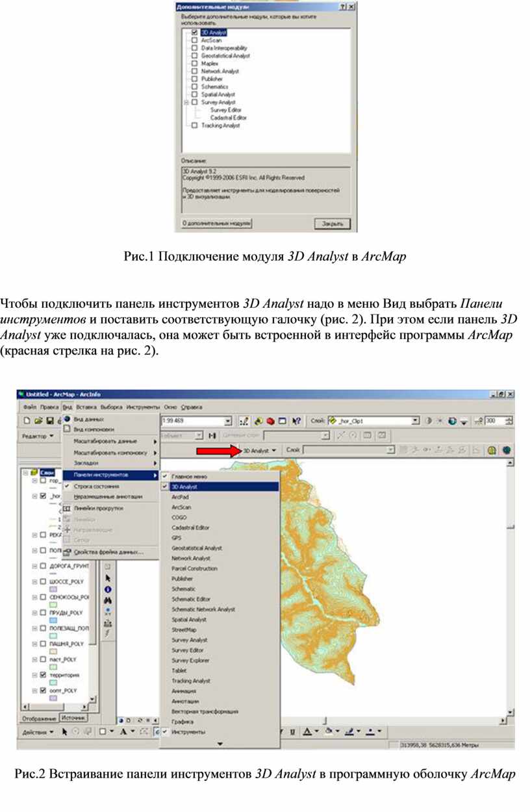Click О дополнительных модулях button
This screenshot has height=812, width=530.
(x=216, y=223)
